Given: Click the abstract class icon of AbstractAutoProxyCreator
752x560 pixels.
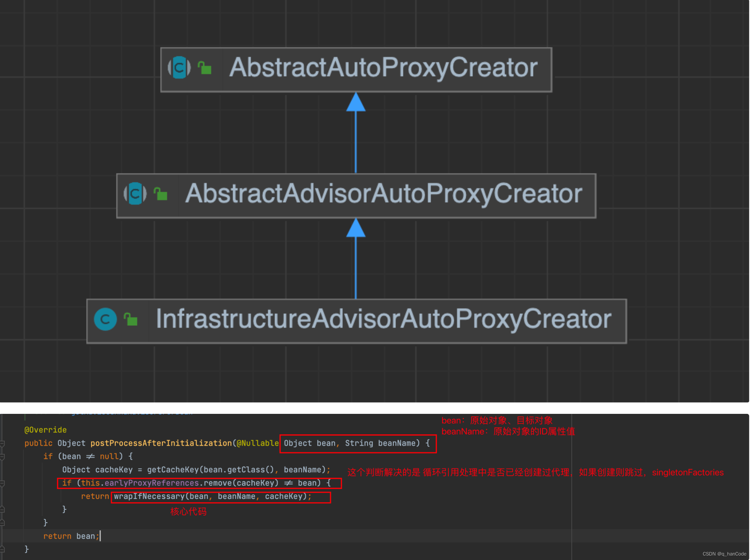Looking at the screenshot, I should [179, 68].
